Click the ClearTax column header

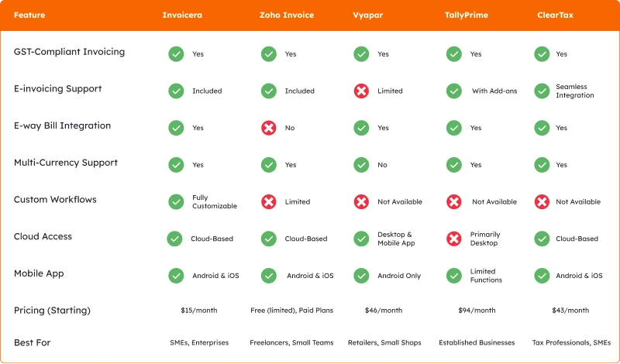click(x=555, y=15)
